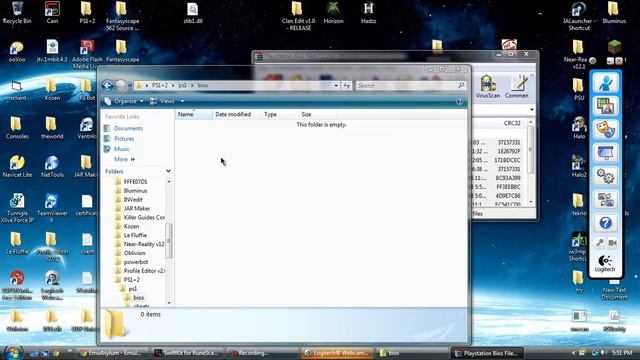Sort by Date modified column header

236,114
